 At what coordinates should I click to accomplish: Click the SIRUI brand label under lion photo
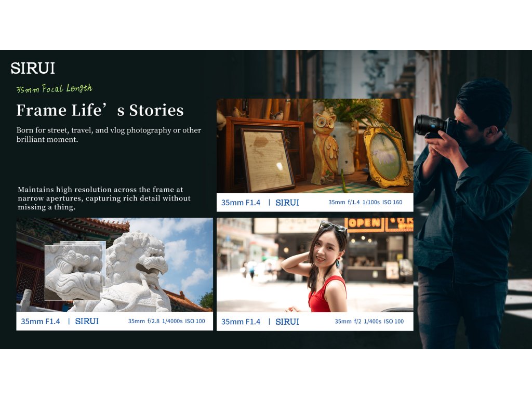coord(87,321)
